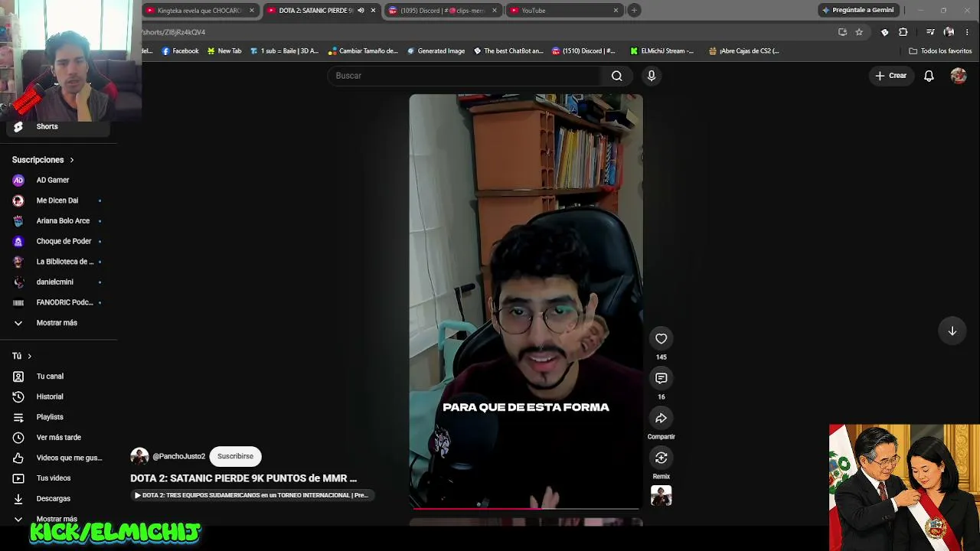Switch to the Kingteka revela tab
Image resolution: width=980 pixels, height=551 pixels.
click(200, 11)
